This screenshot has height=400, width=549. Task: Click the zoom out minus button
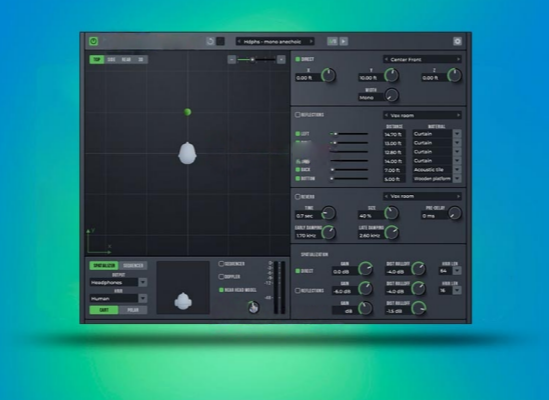tap(231, 60)
